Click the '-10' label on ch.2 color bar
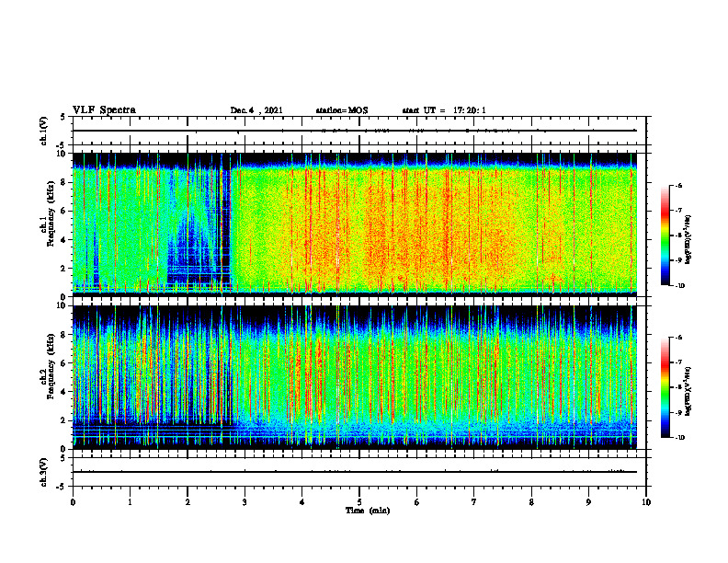 coord(679,437)
